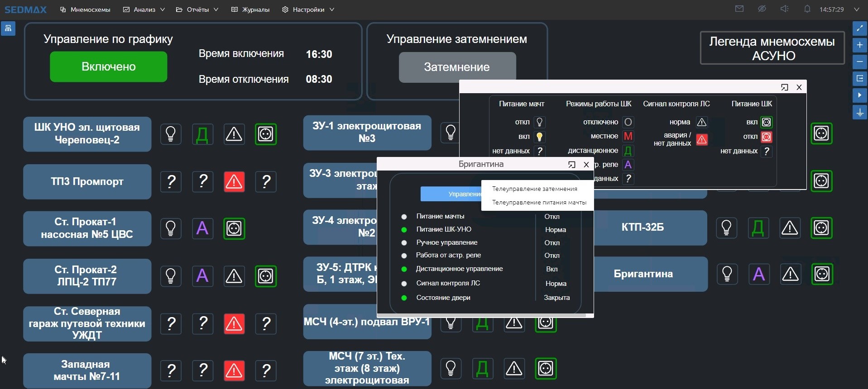
Task: Expand the 'Анализ' dropdown menu
Action: 144,9
